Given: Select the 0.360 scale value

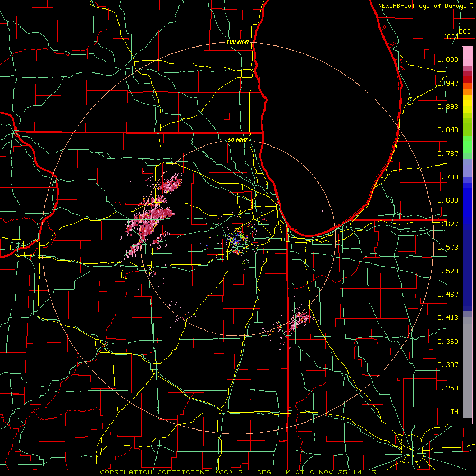Looking at the screenshot, I should point(448,342).
